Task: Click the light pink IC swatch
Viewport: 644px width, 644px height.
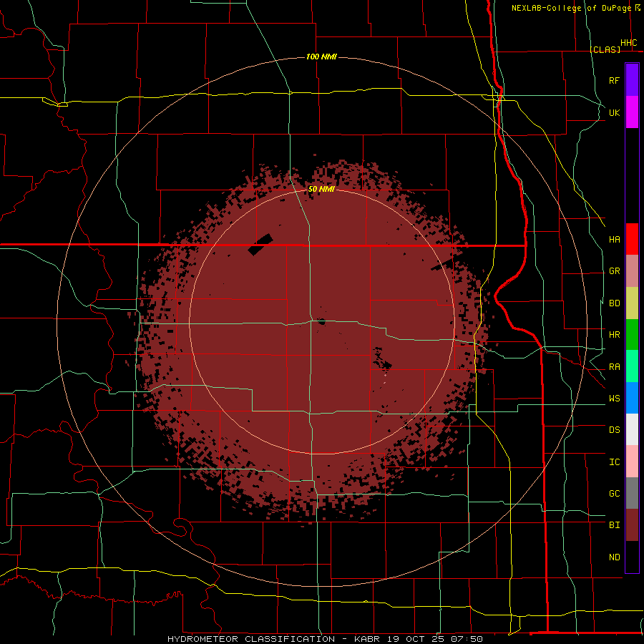Action: 632,462
